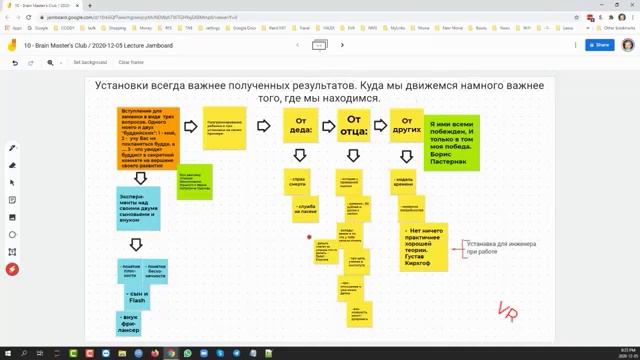The image size is (640, 360).
Task: Open the Shopping bookmarks folder
Action: click(114, 28)
